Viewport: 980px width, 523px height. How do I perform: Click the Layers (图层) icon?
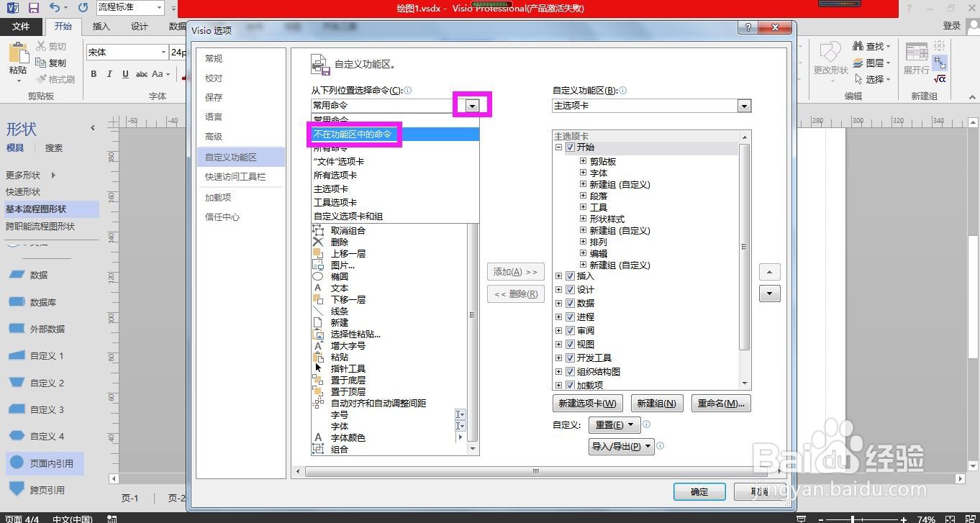coord(858,63)
